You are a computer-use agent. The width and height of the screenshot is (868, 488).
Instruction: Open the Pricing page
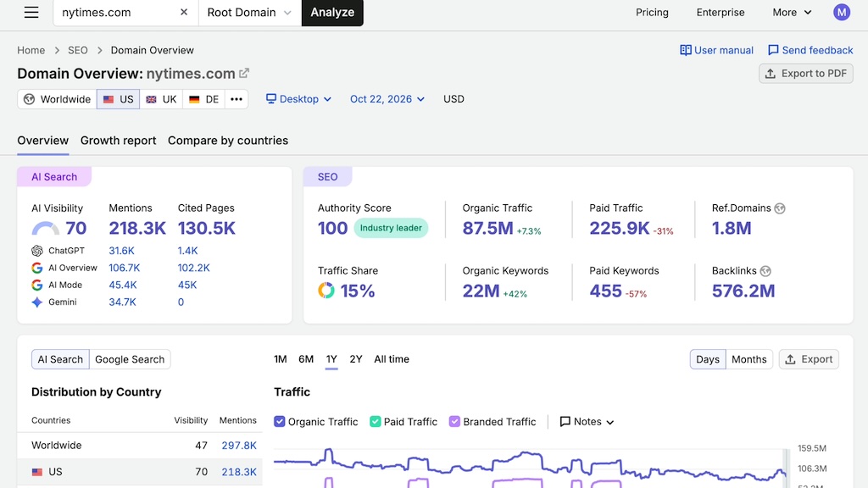pyautogui.click(x=652, y=12)
